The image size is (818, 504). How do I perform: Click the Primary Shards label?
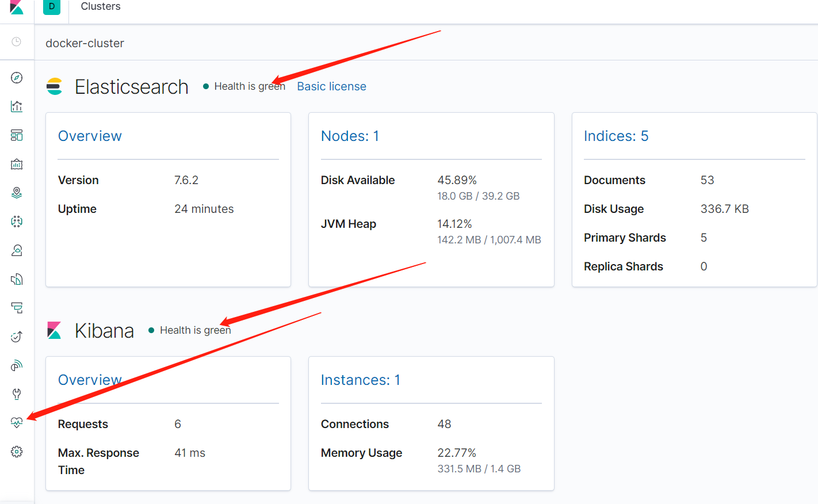[x=625, y=238]
